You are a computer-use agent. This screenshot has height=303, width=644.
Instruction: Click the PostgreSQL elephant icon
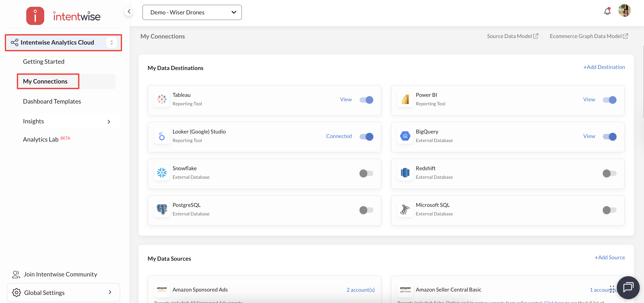(x=162, y=209)
